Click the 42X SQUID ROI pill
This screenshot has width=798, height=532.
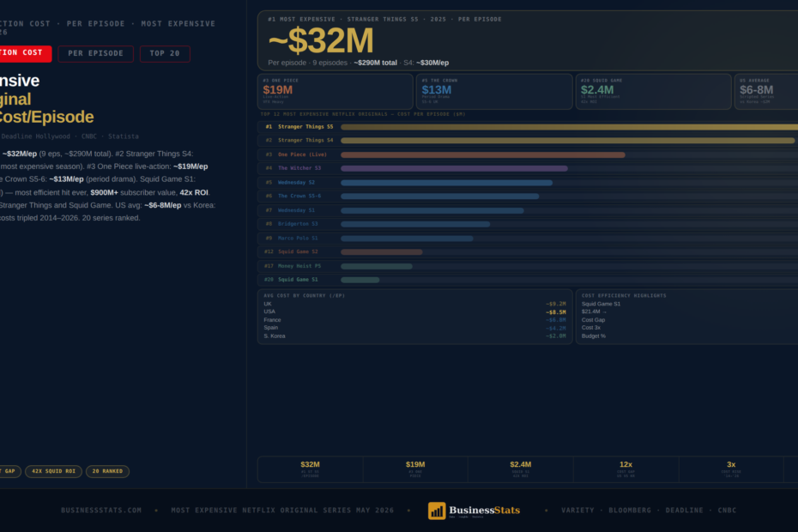pos(53,471)
